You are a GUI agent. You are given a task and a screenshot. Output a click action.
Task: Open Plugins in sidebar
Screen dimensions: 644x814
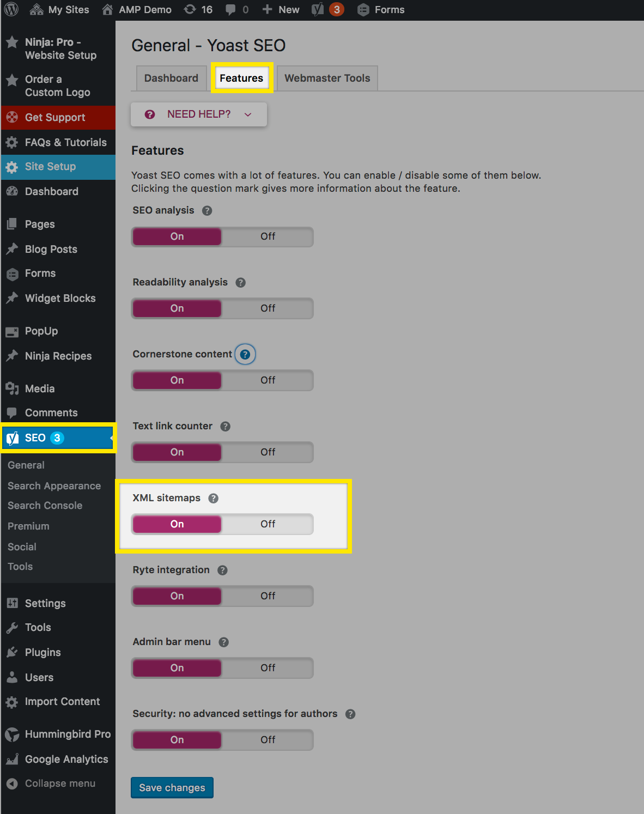pyautogui.click(x=58, y=652)
